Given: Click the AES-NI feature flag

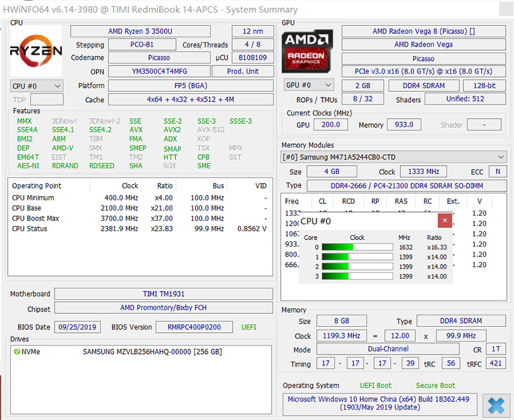Looking at the screenshot, I should point(28,166).
